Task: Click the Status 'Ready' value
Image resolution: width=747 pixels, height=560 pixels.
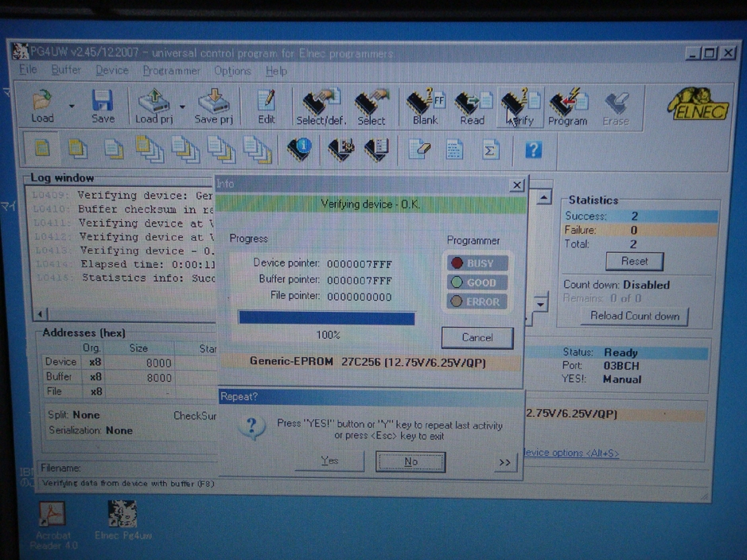Action: (621, 353)
